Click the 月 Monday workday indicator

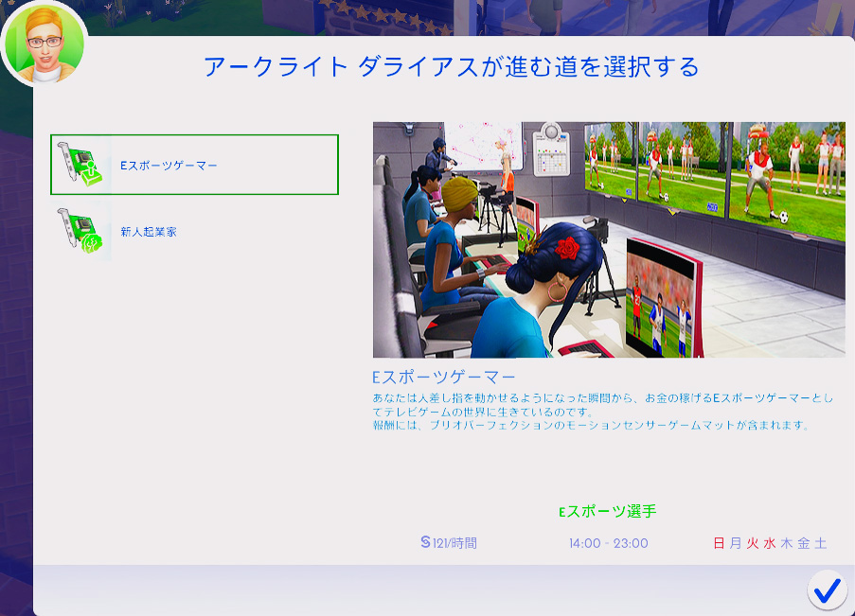click(736, 543)
